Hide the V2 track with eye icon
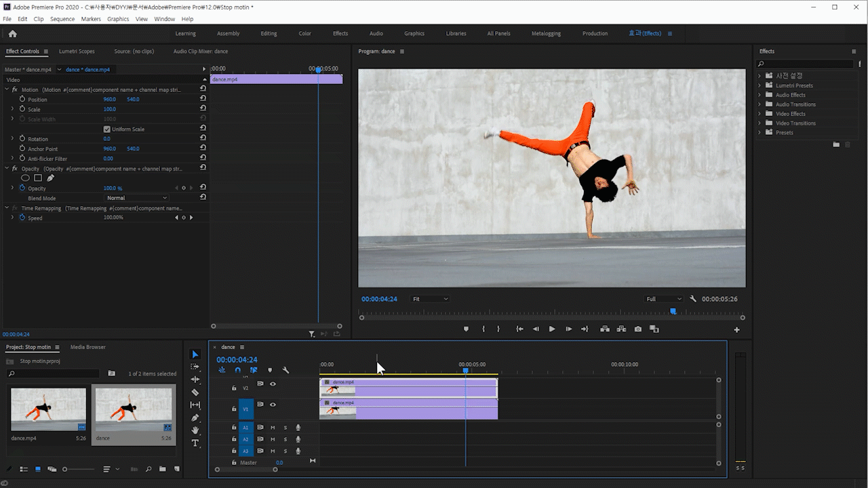The image size is (868, 488). [273, 384]
